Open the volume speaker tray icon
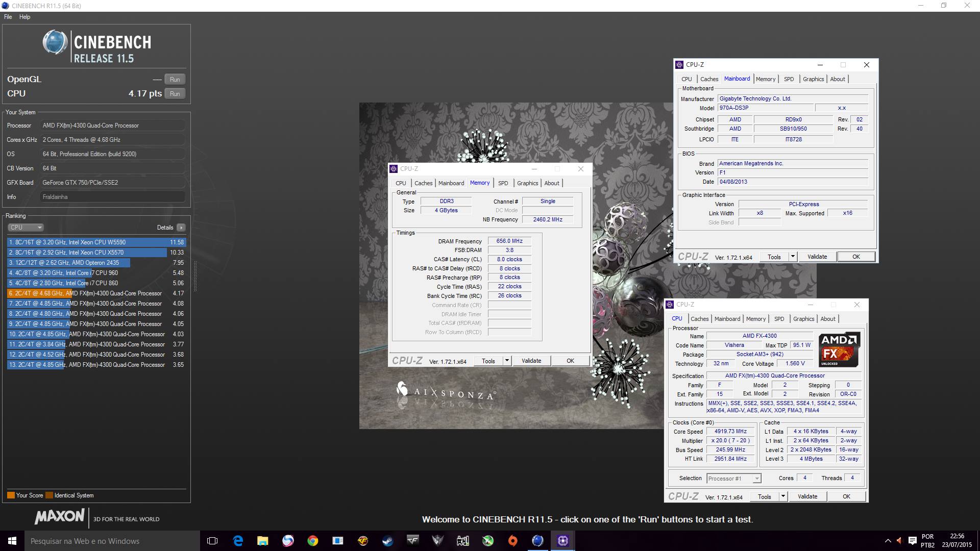This screenshot has height=551, width=980. [x=900, y=541]
